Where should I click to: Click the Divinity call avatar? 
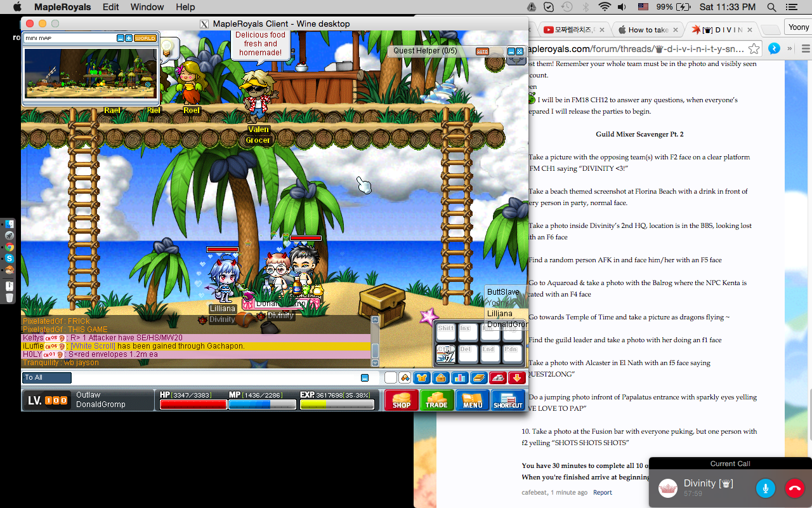point(668,488)
